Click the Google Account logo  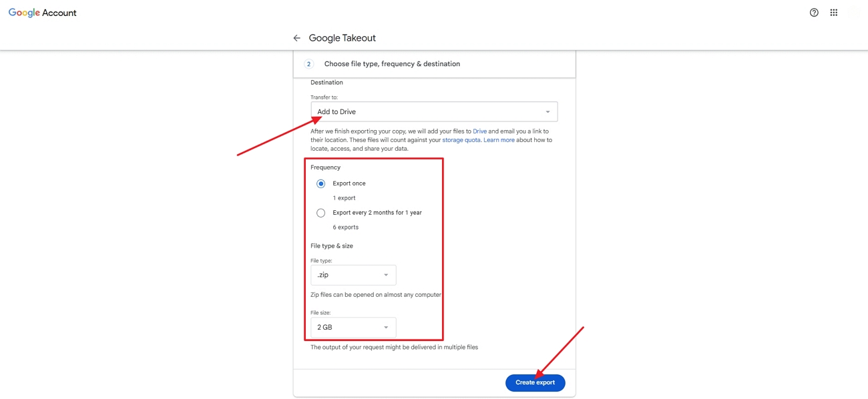coord(42,12)
